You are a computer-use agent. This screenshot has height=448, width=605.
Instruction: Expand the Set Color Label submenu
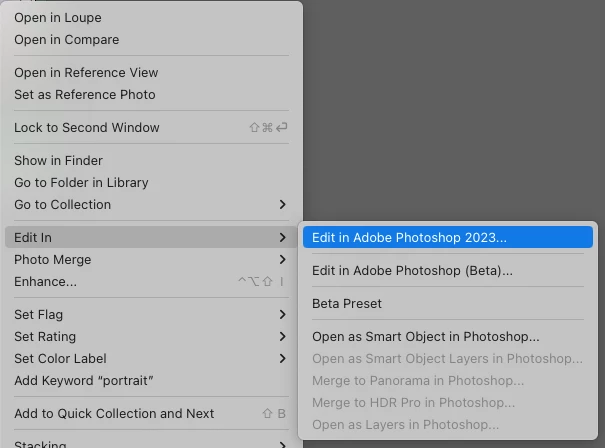point(151,358)
